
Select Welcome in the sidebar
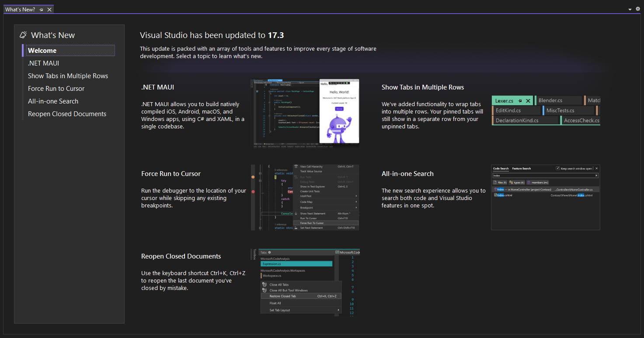[x=42, y=51]
